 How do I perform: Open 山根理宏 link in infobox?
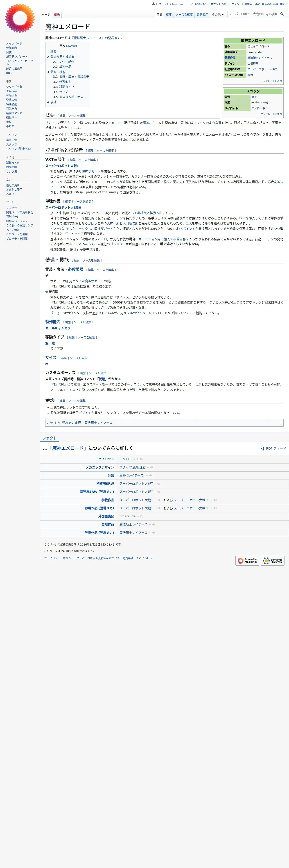click(x=253, y=64)
